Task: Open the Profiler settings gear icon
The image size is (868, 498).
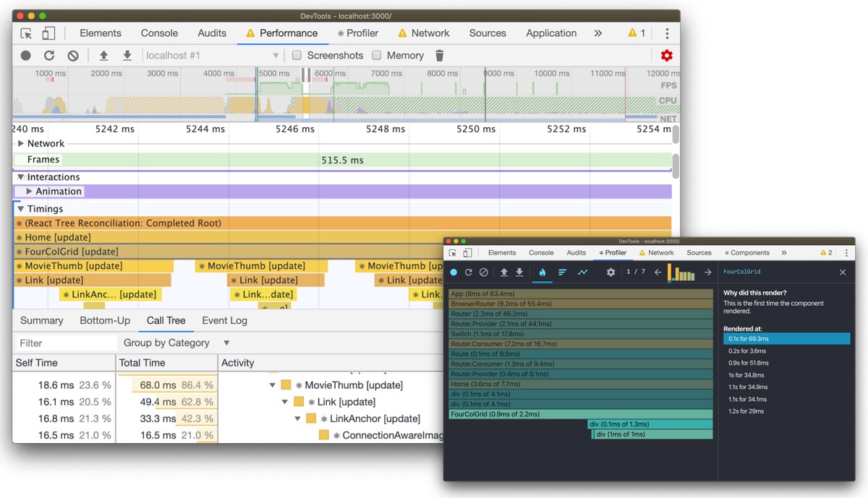Action: (610, 272)
